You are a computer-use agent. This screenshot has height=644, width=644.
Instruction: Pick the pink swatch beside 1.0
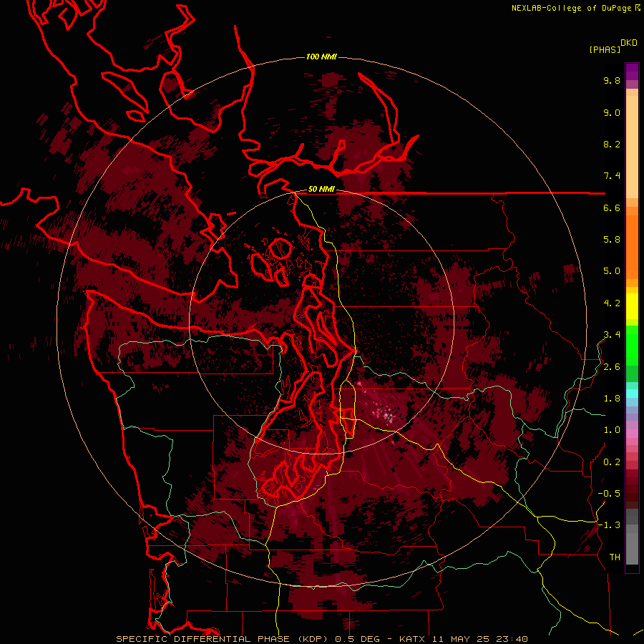632,434
